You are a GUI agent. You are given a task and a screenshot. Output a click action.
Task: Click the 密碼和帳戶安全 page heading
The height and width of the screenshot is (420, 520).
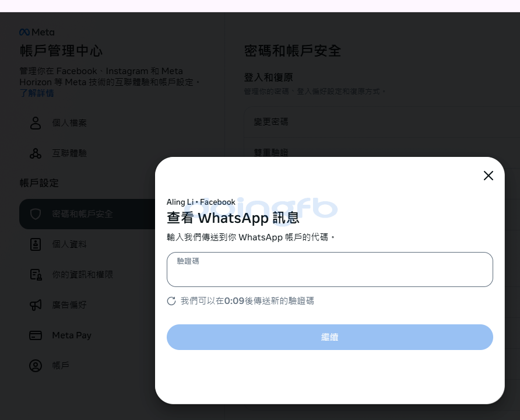click(293, 51)
